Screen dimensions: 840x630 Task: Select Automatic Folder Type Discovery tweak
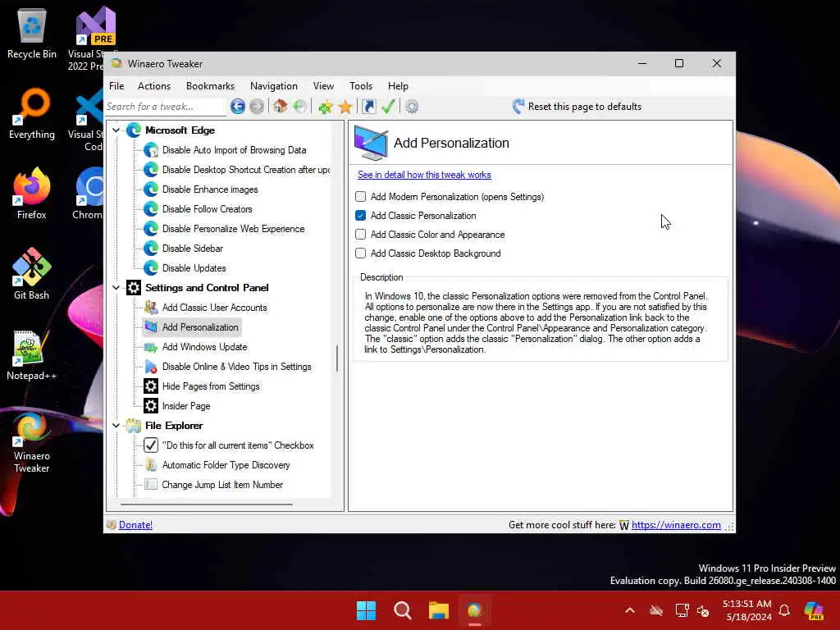[x=226, y=465]
